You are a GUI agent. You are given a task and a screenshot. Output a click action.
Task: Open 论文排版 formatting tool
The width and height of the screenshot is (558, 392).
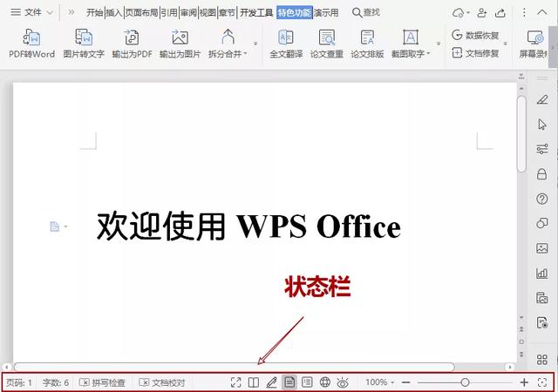coord(367,44)
